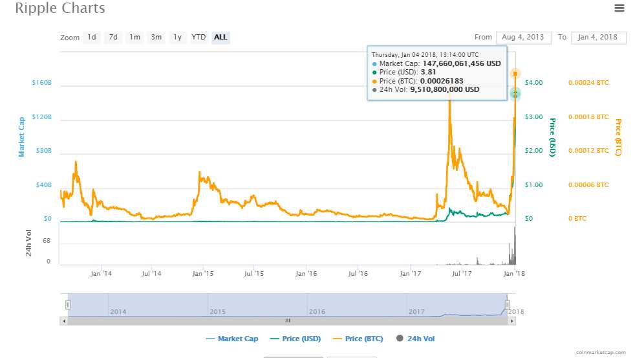Image resolution: width=644 pixels, height=358 pixels.
Task: Click the From date field
Action: click(x=523, y=38)
